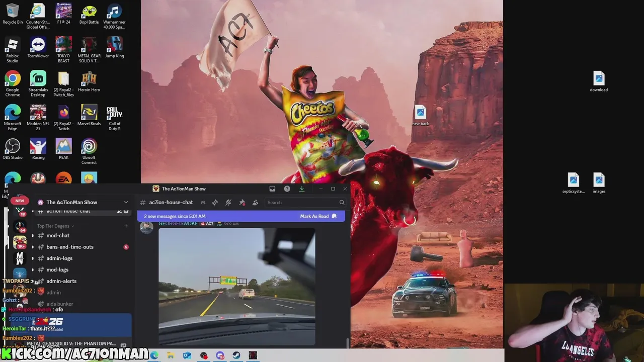Expand The Ac7ionMan Show server menu
This screenshot has height=362, width=644.
click(x=126, y=202)
